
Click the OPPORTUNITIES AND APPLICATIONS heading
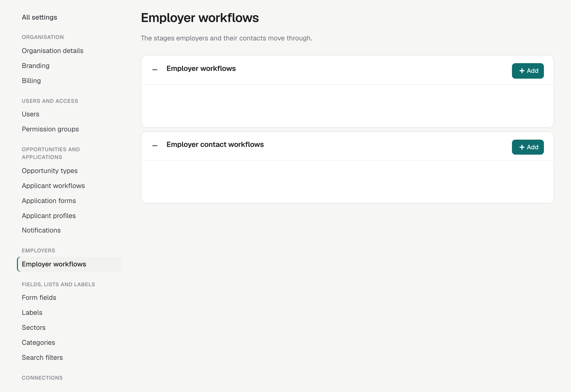coord(51,153)
